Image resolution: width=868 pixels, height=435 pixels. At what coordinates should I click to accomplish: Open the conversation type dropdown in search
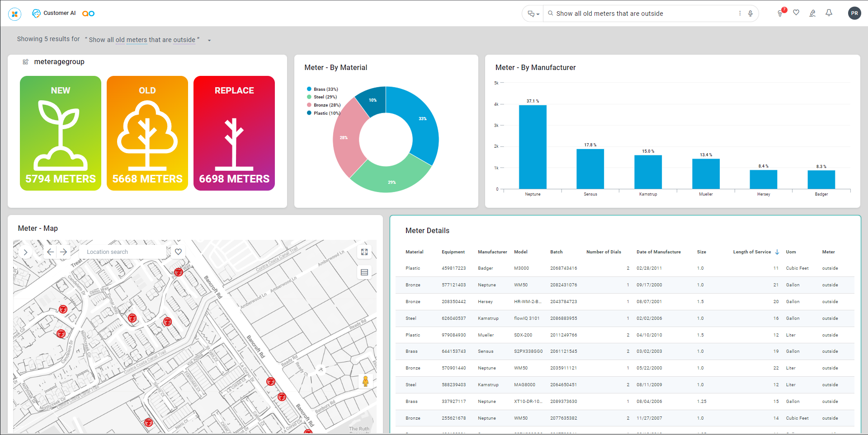(533, 14)
